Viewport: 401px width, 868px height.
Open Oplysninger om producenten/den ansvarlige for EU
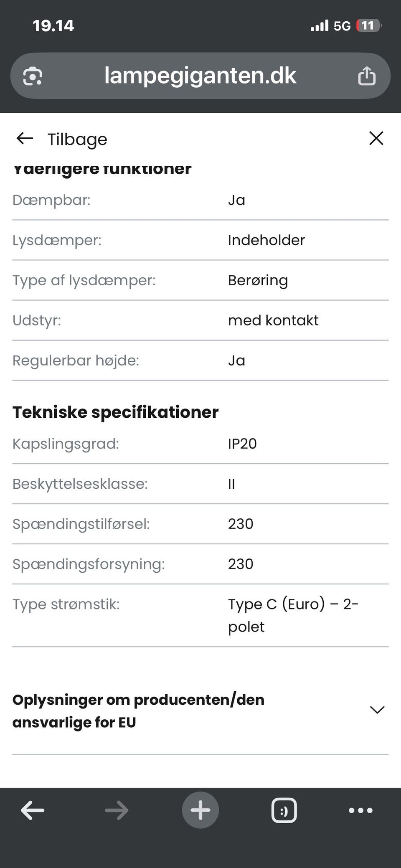point(200,711)
